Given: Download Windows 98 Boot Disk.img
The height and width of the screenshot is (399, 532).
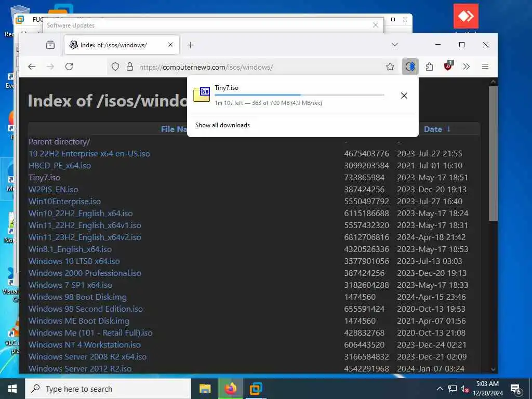Looking at the screenshot, I should [x=77, y=297].
